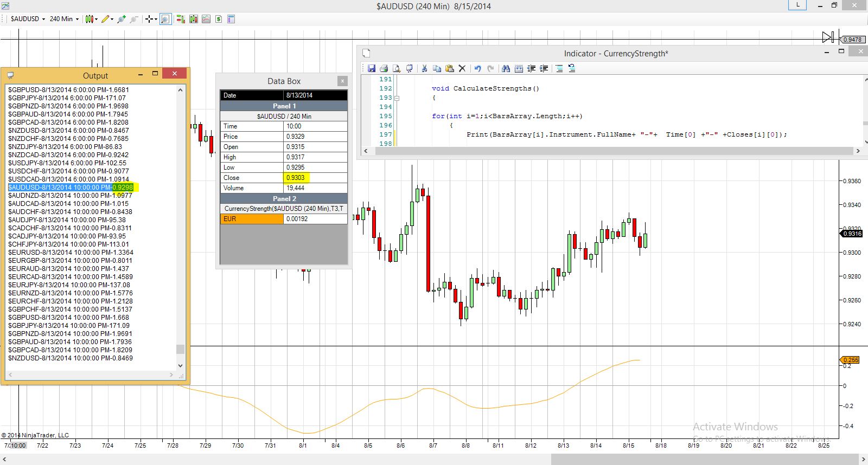
Task: Minimize the Indicator editor window
Action: tap(827, 52)
